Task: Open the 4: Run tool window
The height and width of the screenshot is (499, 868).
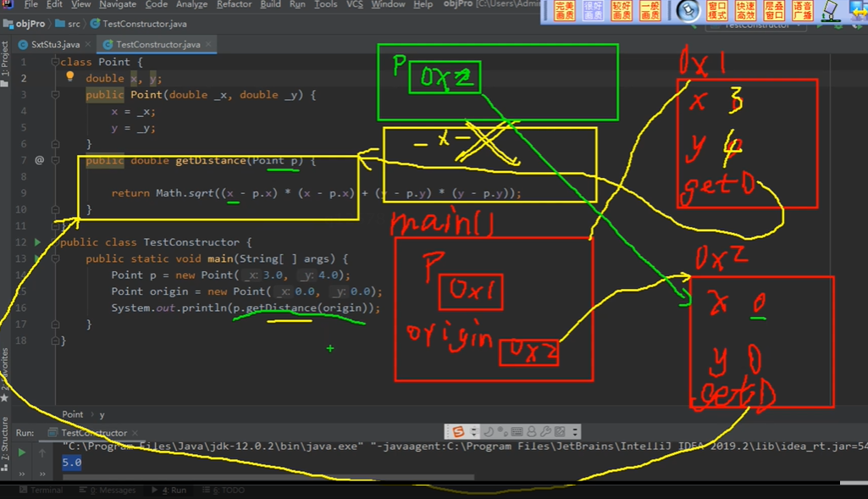Action: click(169, 491)
